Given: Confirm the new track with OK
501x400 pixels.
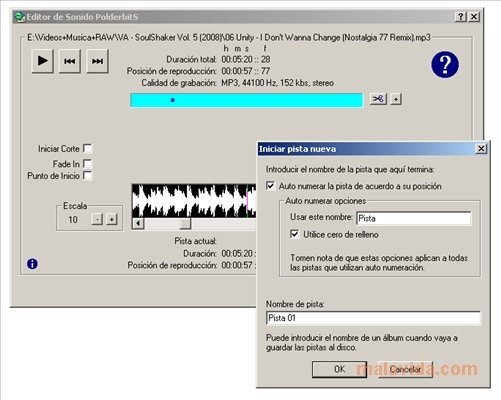Looking at the screenshot, I should coord(339,369).
